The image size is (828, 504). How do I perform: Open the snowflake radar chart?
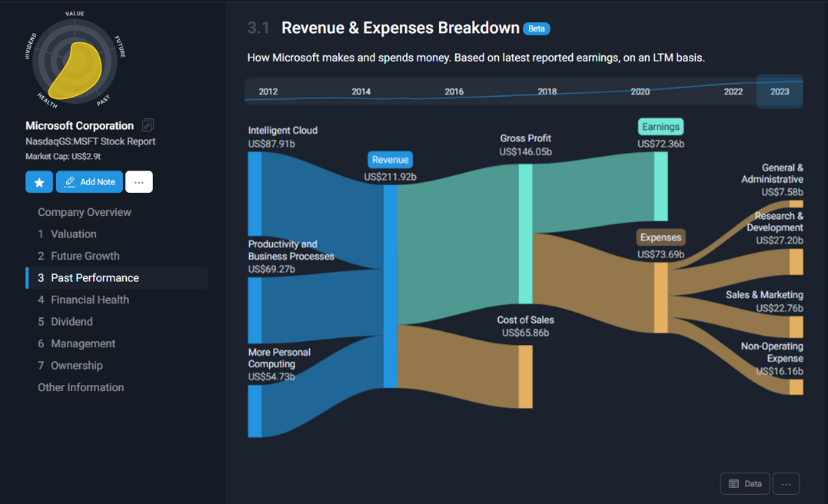pyautogui.click(x=75, y=62)
